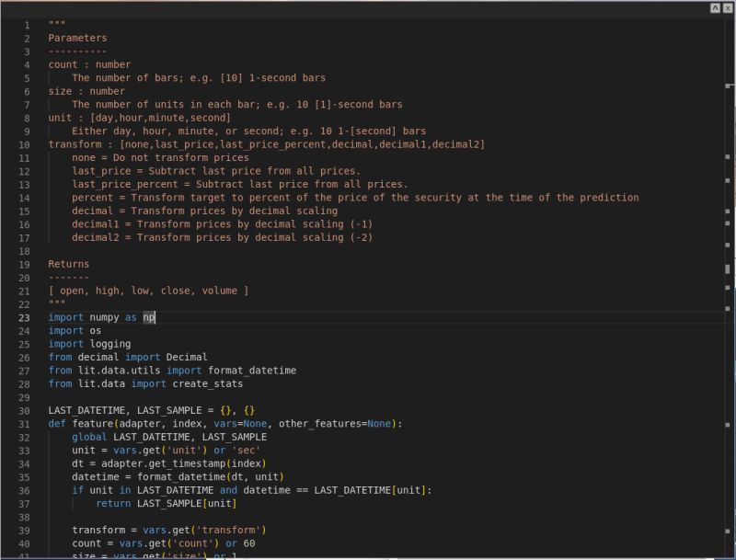736x560 pixels.
Task: Click the word 'Parameters' in the docstring
Action: coord(77,38)
